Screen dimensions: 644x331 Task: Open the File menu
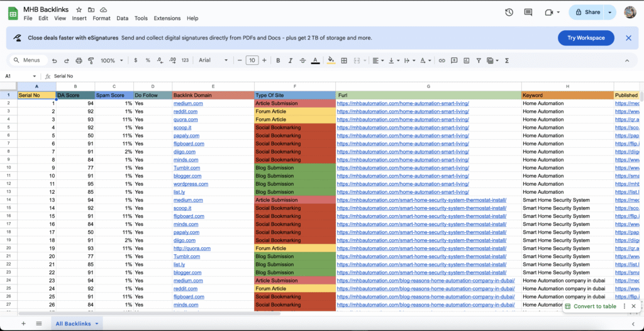tap(28, 18)
